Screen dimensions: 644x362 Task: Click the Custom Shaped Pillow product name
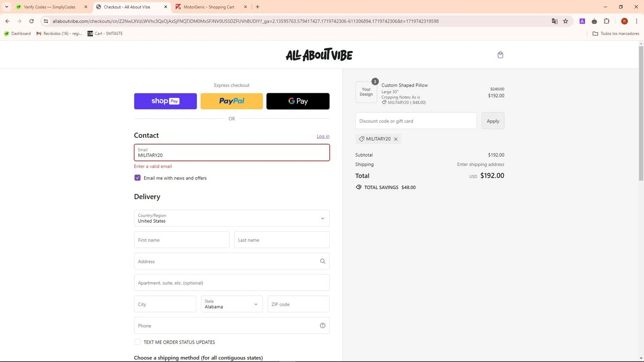pos(404,85)
